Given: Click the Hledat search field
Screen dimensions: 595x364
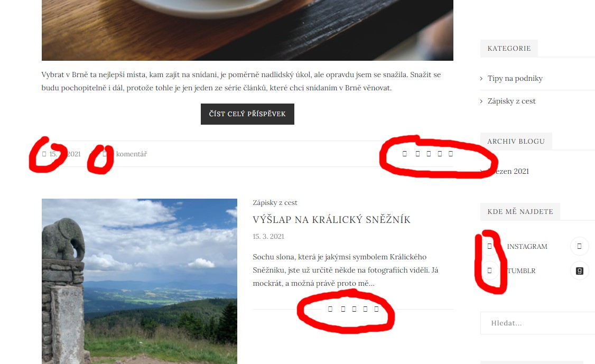Looking at the screenshot, I should 537,323.
